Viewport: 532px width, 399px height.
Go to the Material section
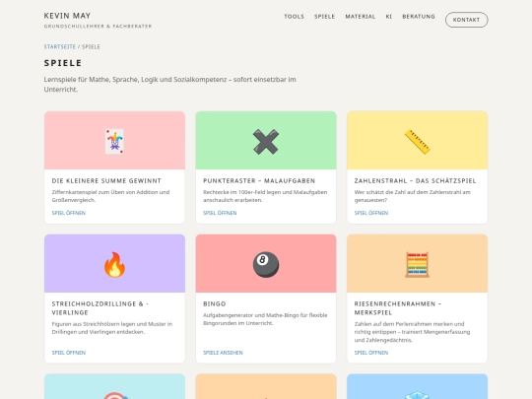[361, 17]
